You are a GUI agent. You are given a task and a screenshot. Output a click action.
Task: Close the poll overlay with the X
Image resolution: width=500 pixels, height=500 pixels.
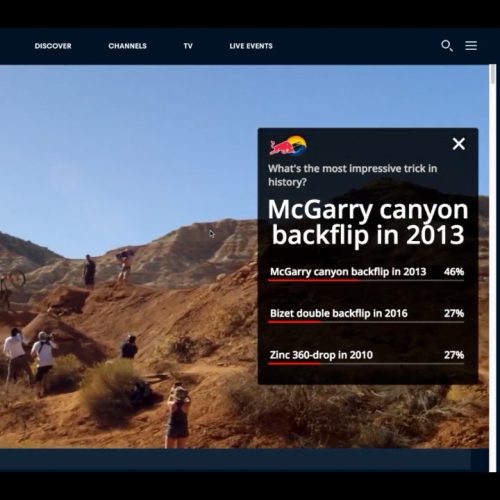coord(459,144)
